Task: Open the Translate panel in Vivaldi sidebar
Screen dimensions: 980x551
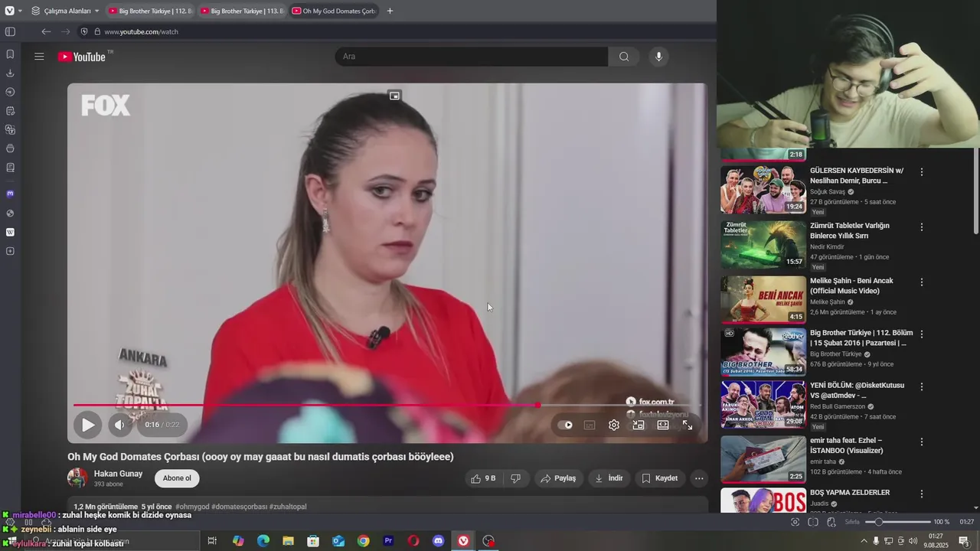Action: pyautogui.click(x=10, y=129)
